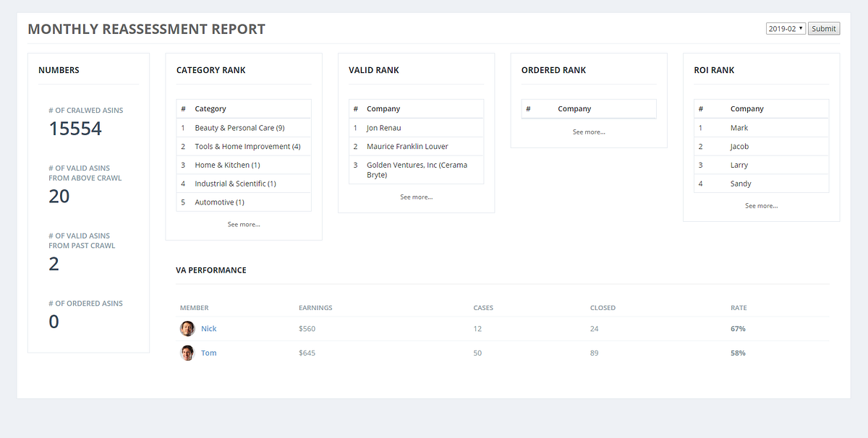Expand "See more" under ROI Rank

(x=761, y=205)
